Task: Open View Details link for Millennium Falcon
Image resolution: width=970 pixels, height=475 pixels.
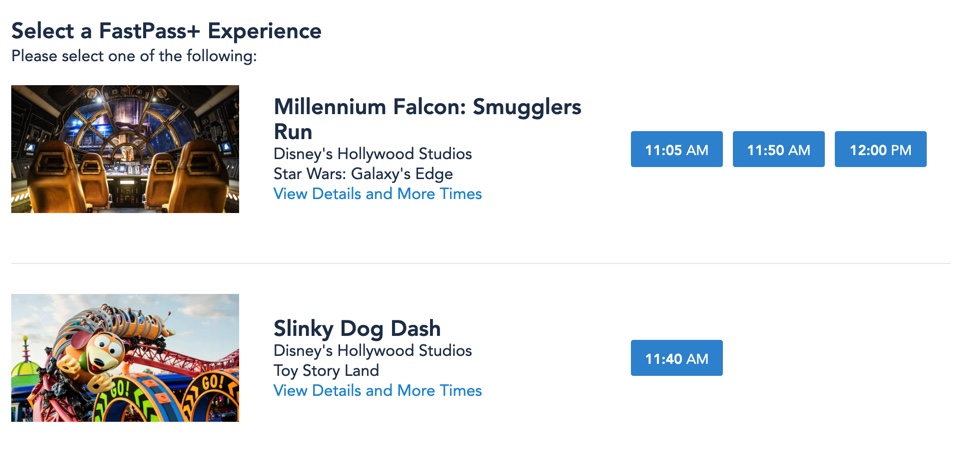Action: pos(377,194)
